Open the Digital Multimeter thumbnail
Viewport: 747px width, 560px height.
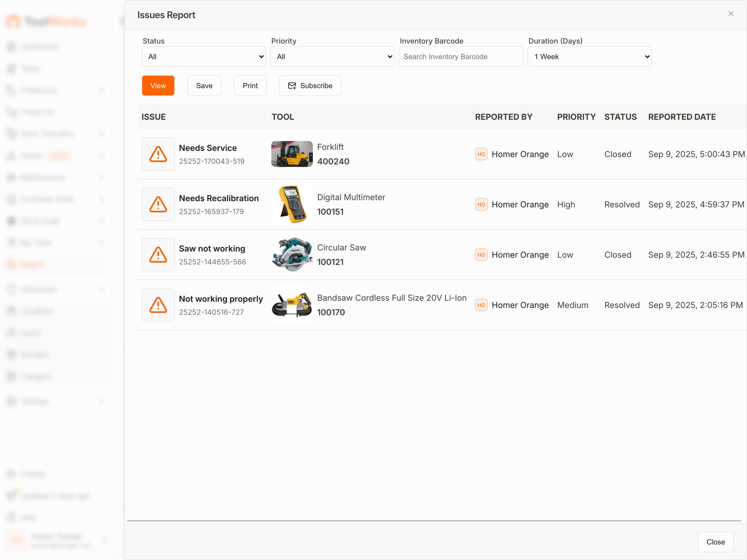(292, 204)
